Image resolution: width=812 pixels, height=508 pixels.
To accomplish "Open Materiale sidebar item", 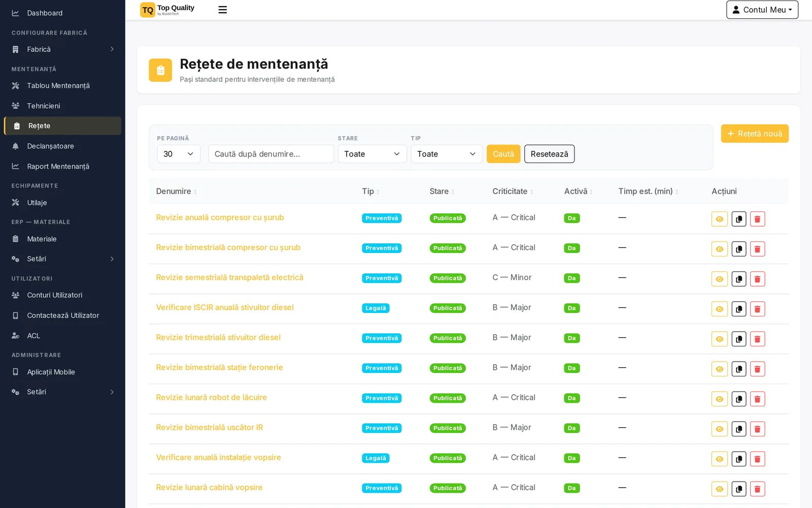I will (x=62, y=239).
